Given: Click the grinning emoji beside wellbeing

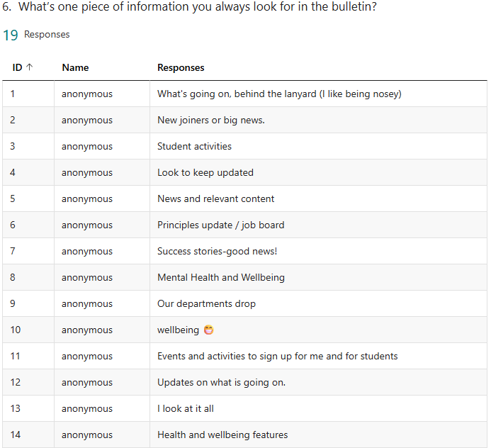Looking at the screenshot, I should (208, 330).
